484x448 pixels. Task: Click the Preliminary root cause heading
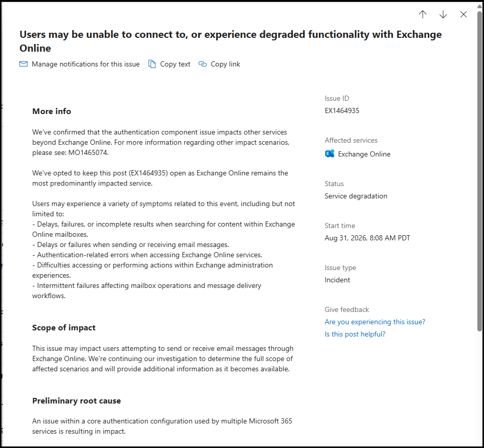77,401
